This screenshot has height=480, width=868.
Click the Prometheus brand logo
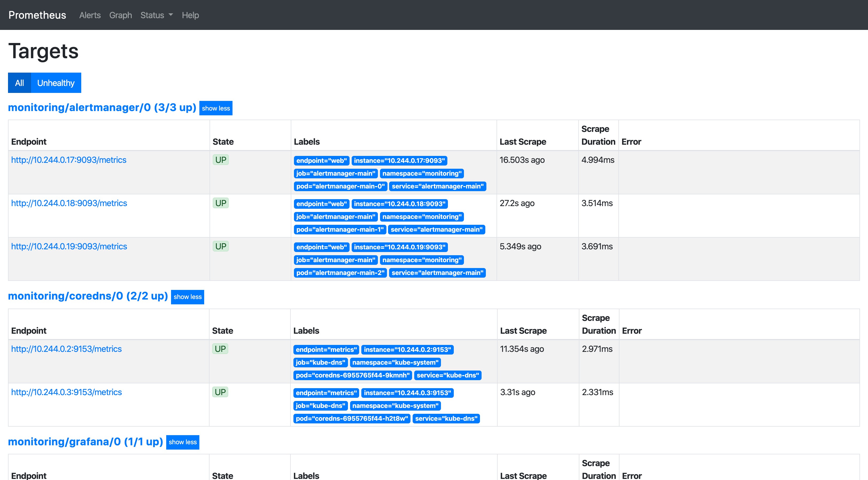[x=37, y=15]
